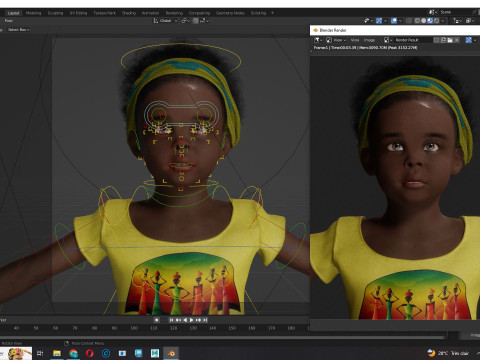Select solid viewport shading
The image size is (480, 360).
424,21
